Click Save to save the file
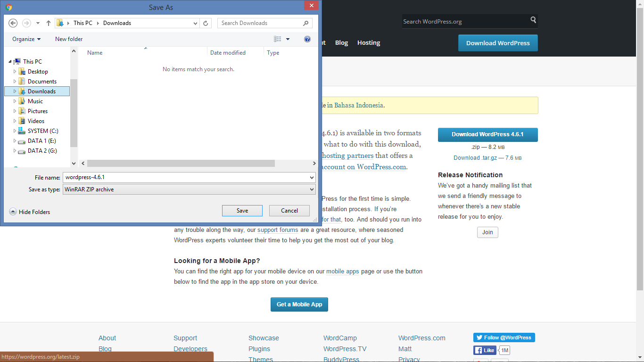644x362 pixels. tap(242, 210)
